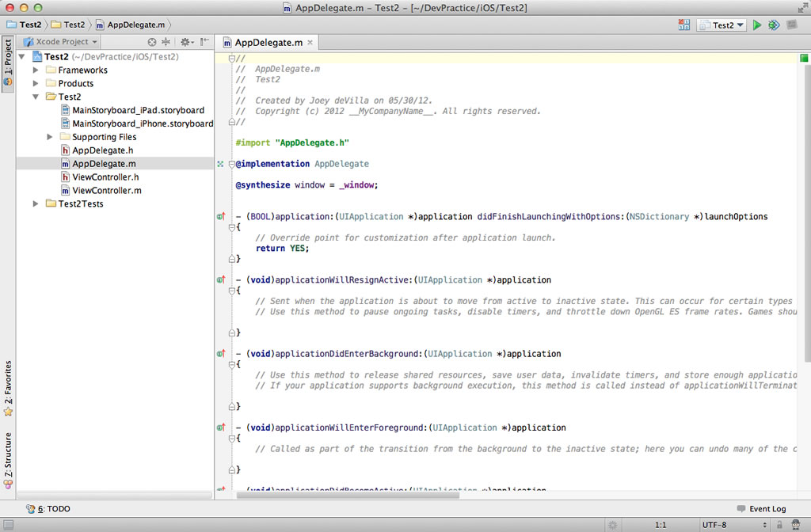
Task: Expand the Supporting Files folder
Action: click(x=50, y=137)
